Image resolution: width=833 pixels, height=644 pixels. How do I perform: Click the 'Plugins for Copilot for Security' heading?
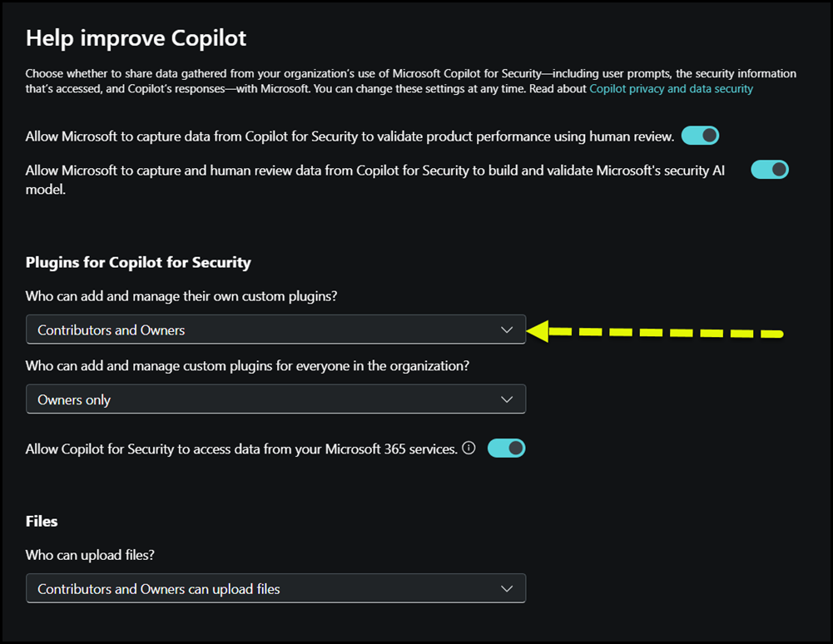pyautogui.click(x=138, y=262)
